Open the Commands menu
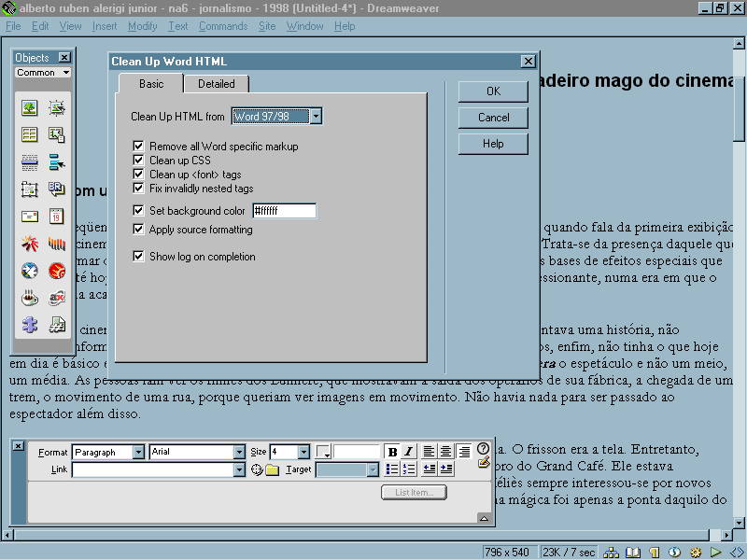Image resolution: width=747 pixels, height=560 pixels. click(223, 26)
